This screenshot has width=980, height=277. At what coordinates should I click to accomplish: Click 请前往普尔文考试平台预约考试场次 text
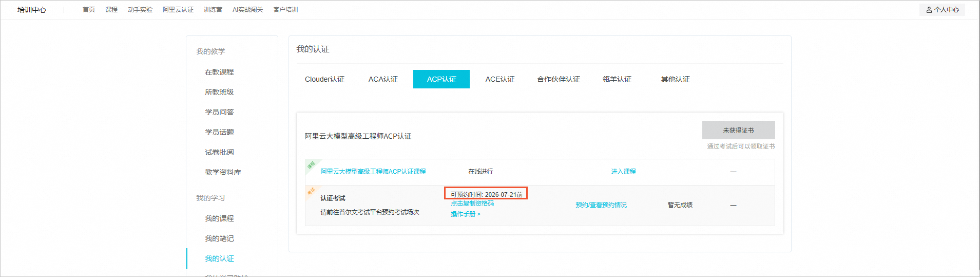point(370,212)
